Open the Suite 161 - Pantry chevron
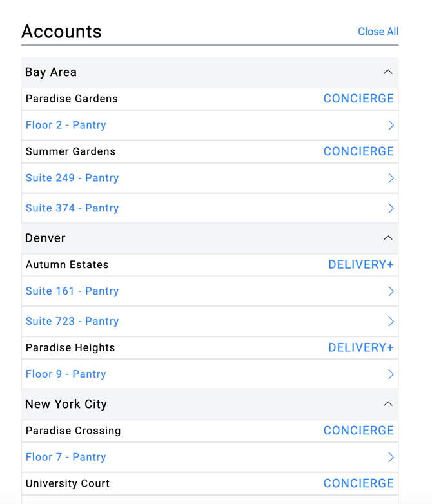The width and height of the screenshot is (432, 504). click(390, 291)
